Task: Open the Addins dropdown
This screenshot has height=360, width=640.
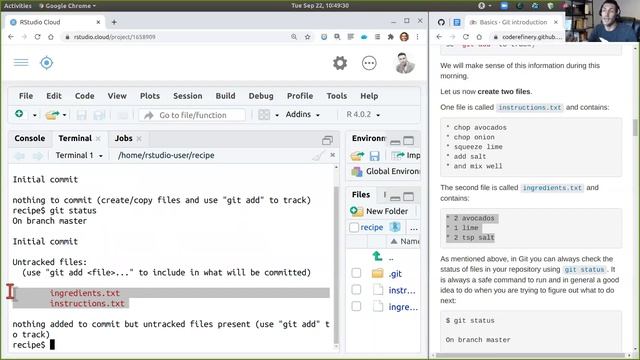Action: point(302,115)
